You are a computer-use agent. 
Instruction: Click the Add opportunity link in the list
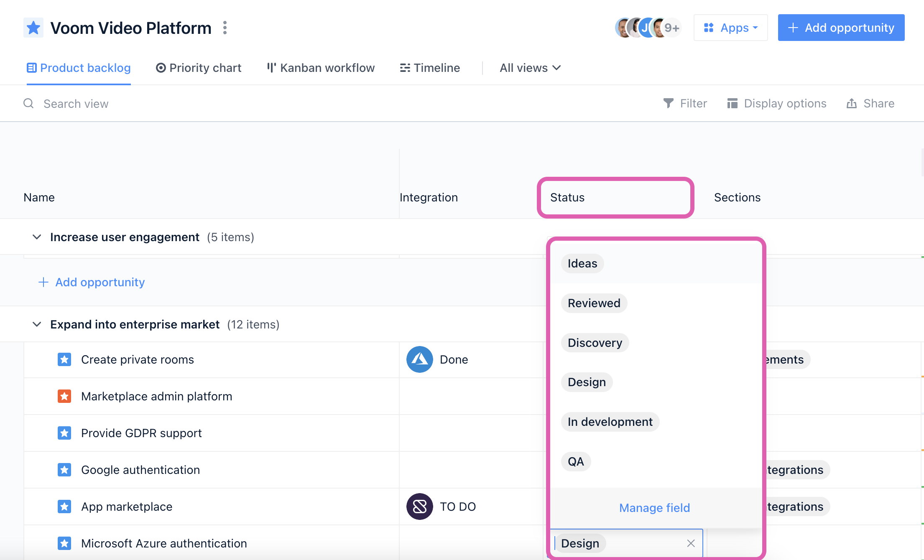point(92,282)
